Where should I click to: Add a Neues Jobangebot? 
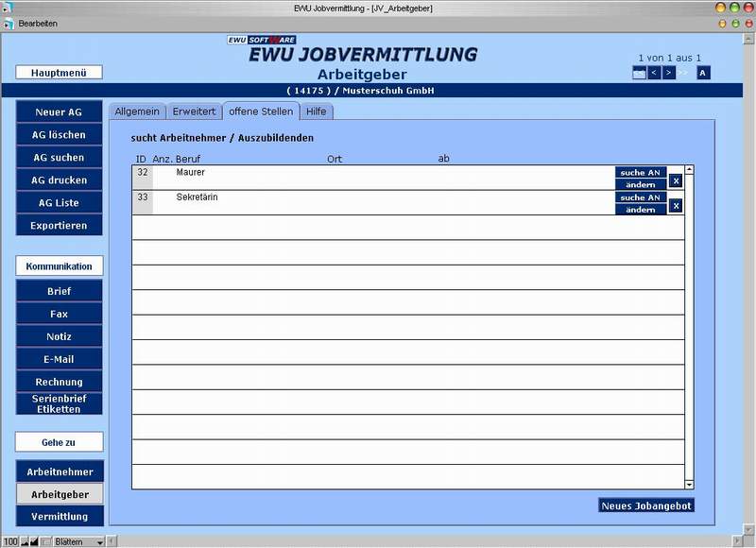coord(646,505)
